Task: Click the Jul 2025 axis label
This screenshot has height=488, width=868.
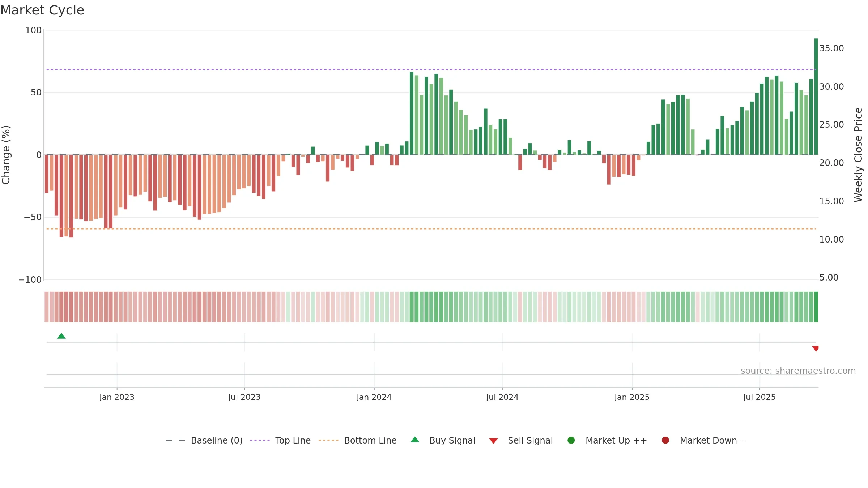Action: point(759,397)
